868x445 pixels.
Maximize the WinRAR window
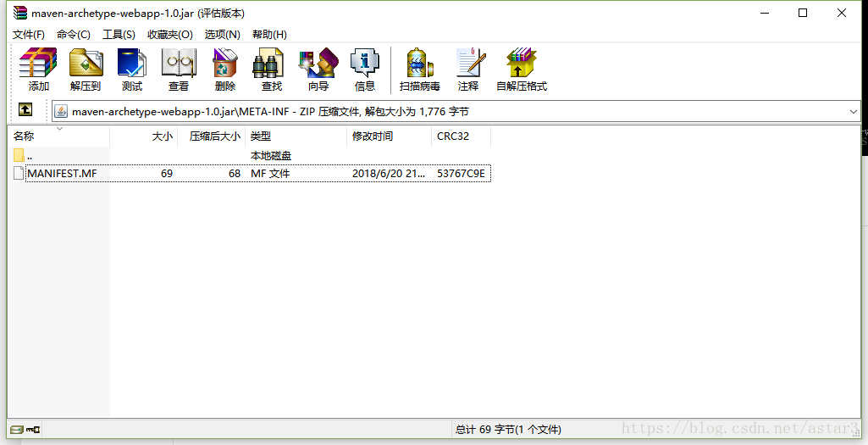click(x=803, y=13)
